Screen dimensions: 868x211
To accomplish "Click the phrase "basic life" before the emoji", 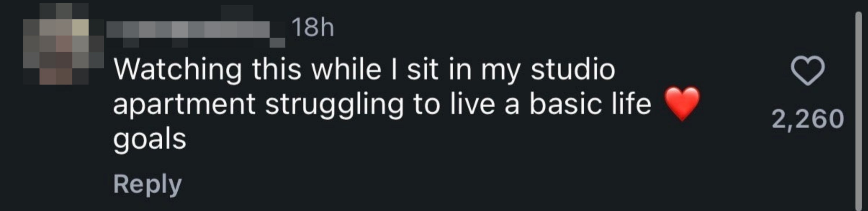I will pyautogui.click(x=590, y=104).
